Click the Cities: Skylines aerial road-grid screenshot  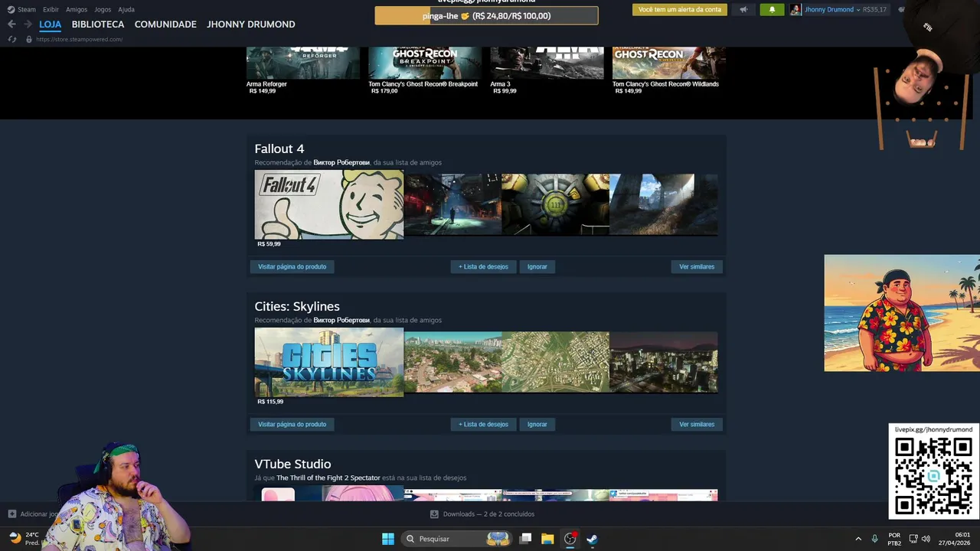coord(556,362)
